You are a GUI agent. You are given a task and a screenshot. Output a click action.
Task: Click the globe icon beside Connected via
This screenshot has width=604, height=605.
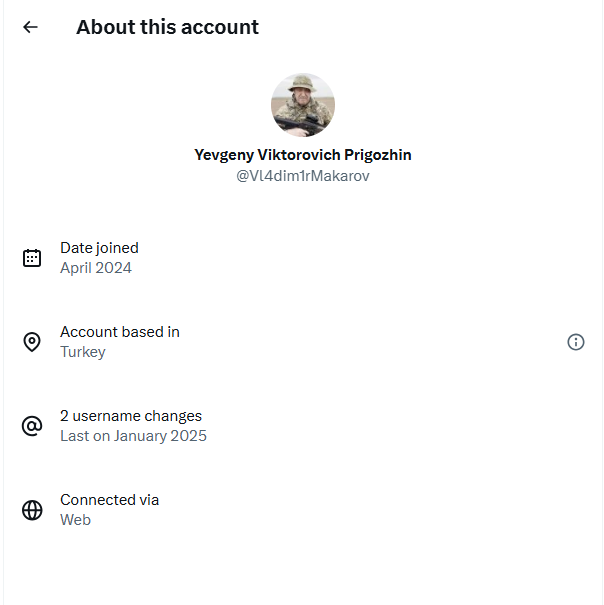[32, 510]
